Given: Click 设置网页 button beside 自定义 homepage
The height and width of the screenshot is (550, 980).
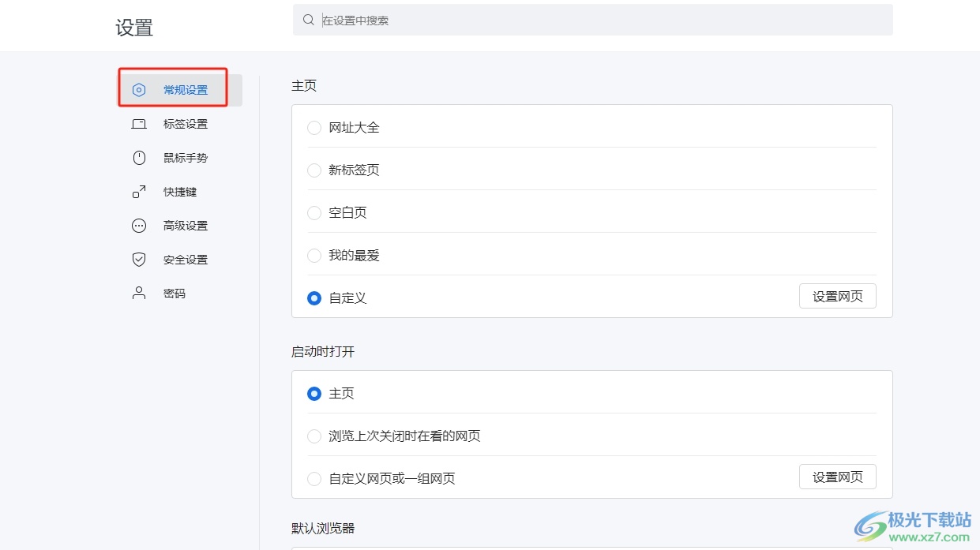Looking at the screenshot, I should pyautogui.click(x=837, y=297).
